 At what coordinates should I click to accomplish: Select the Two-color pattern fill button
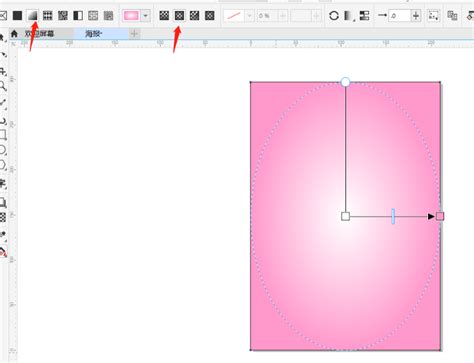(78, 15)
